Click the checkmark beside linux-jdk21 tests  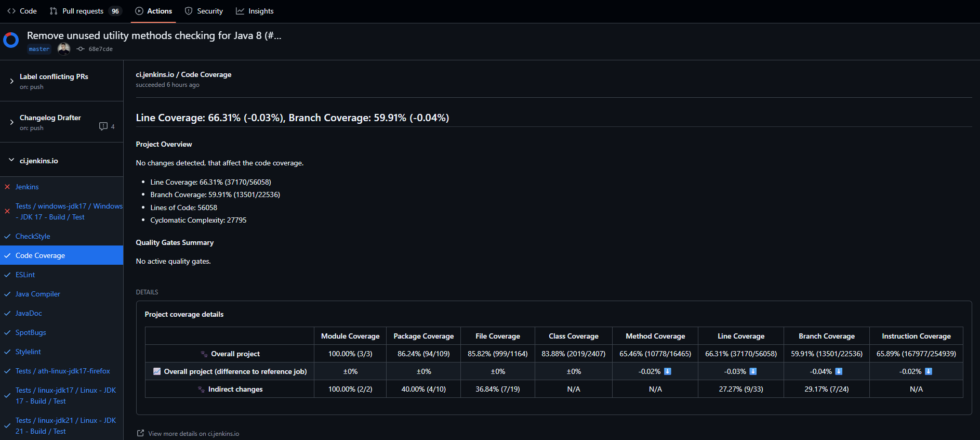pyautogui.click(x=7, y=425)
